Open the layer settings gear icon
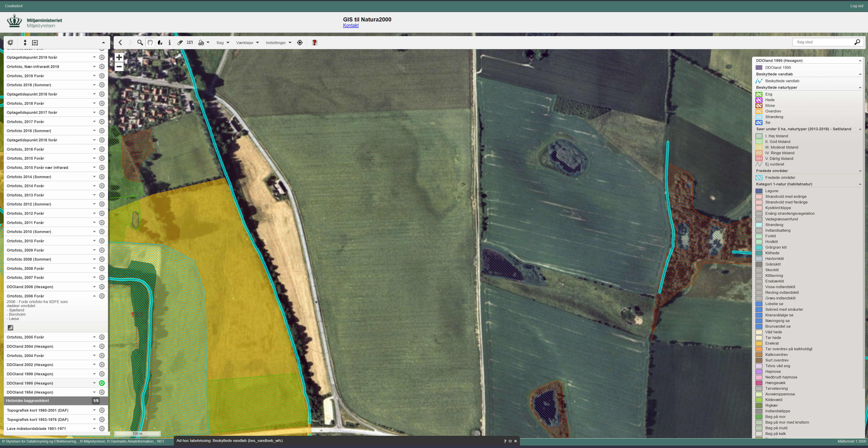 10,42
